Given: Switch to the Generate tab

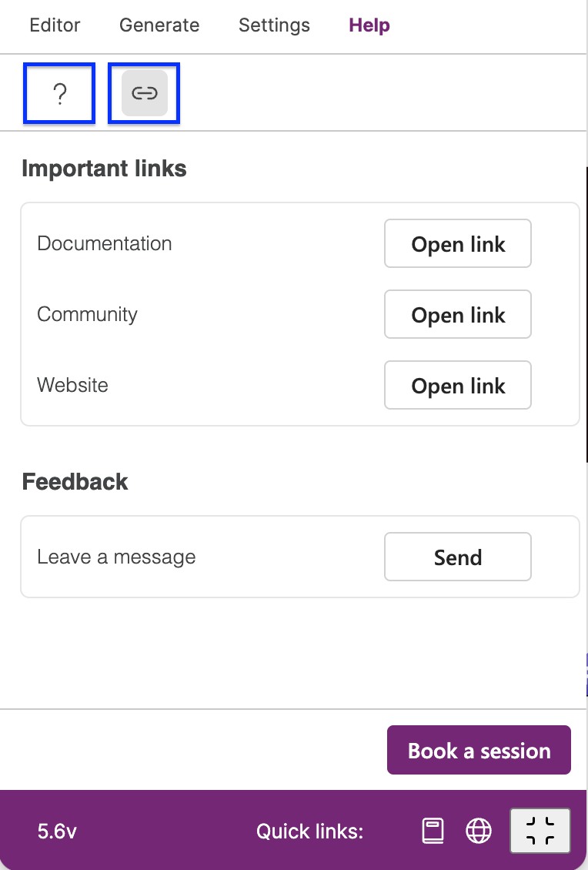Looking at the screenshot, I should point(159,25).
